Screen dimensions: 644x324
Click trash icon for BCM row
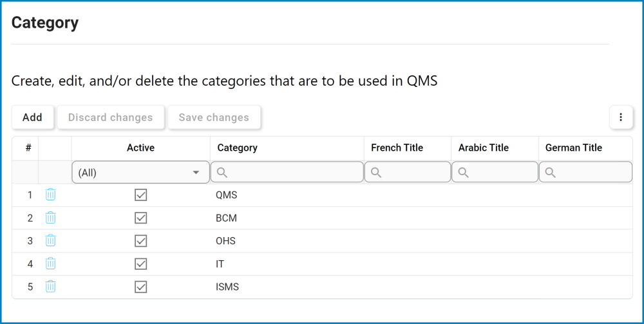point(50,218)
